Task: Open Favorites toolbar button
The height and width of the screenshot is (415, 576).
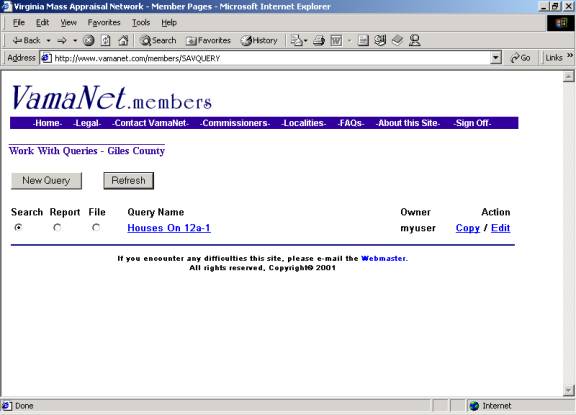Action: [208, 40]
